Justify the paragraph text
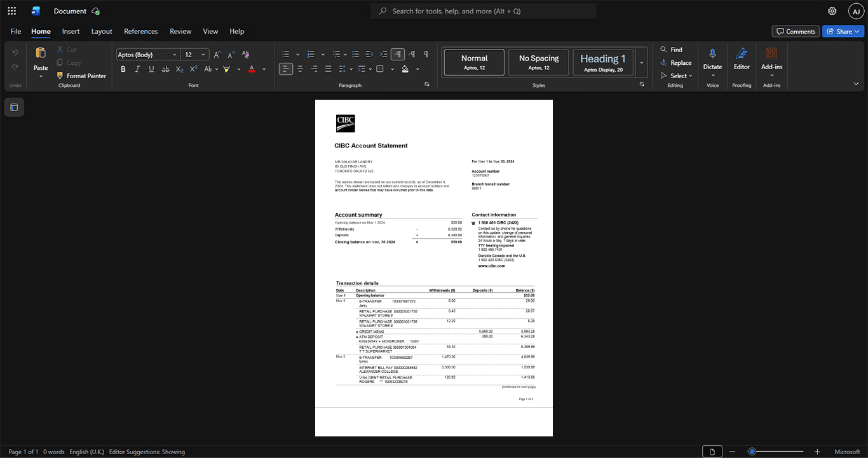 point(328,69)
